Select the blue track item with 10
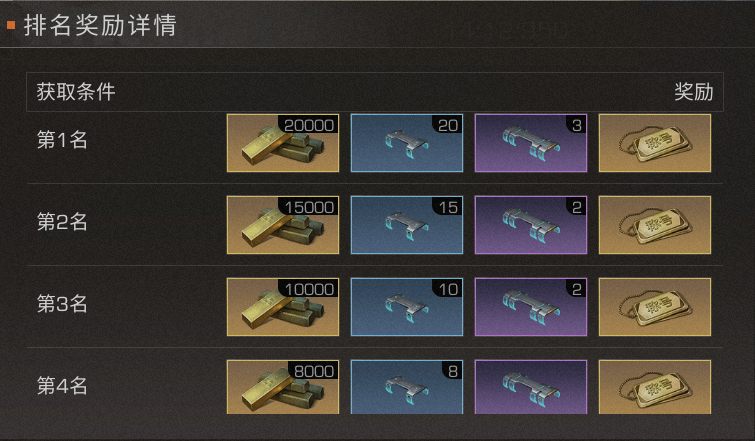This screenshot has width=755, height=441. (407, 307)
